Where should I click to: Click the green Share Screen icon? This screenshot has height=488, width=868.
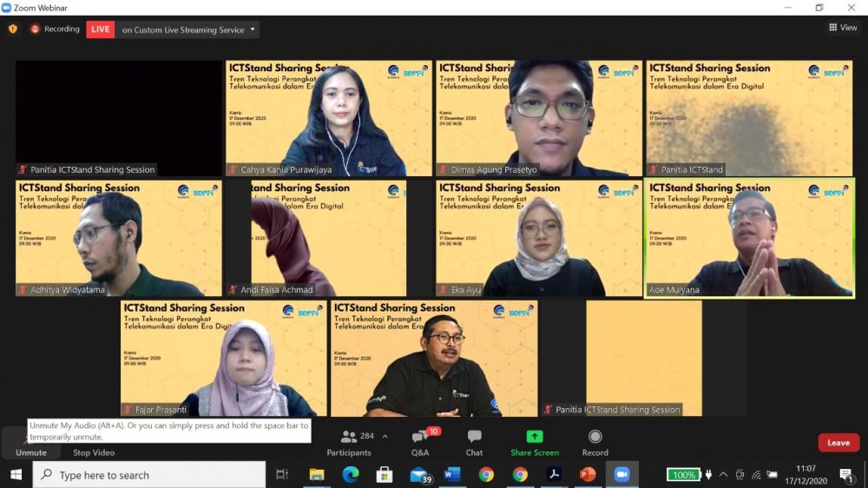pyautogui.click(x=534, y=437)
